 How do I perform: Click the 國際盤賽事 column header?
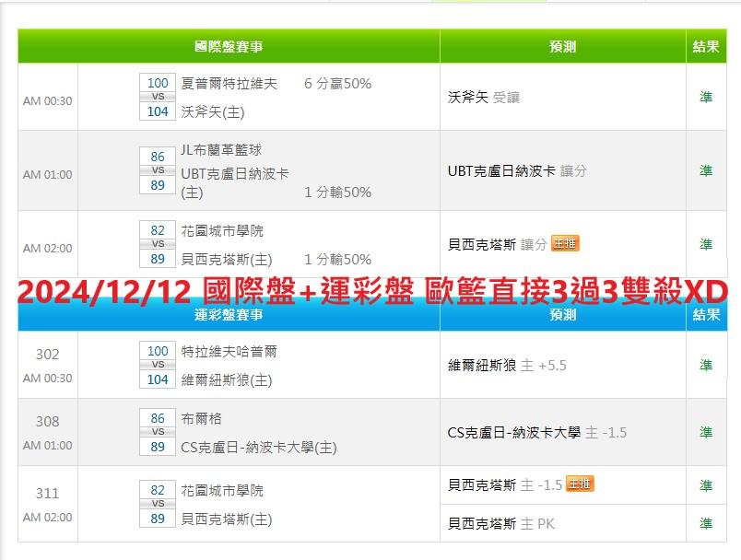[229, 46]
